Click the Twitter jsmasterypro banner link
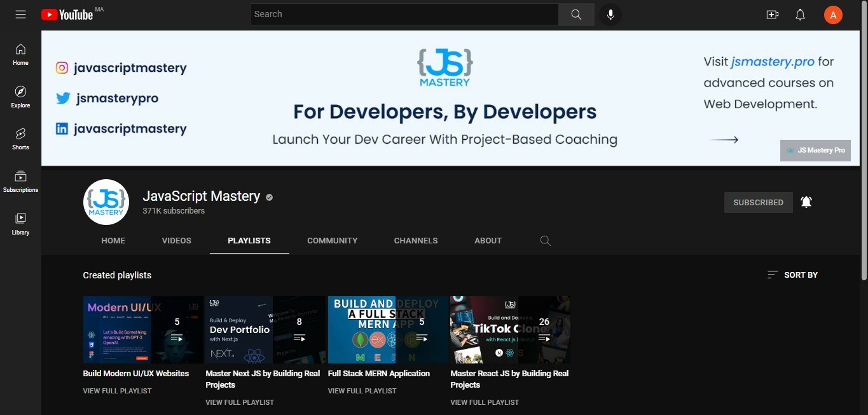 click(x=107, y=99)
